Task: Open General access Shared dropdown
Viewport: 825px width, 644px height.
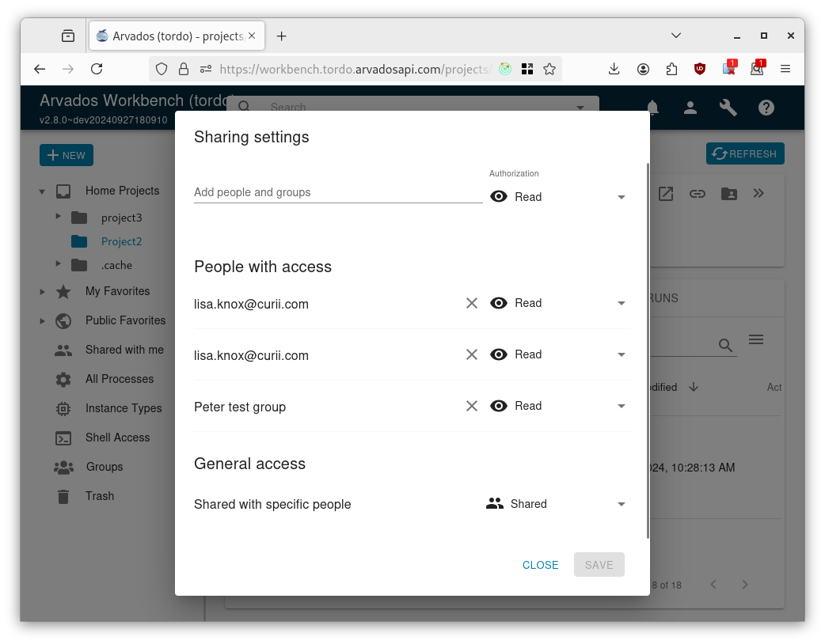Action: click(x=557, y=504)
